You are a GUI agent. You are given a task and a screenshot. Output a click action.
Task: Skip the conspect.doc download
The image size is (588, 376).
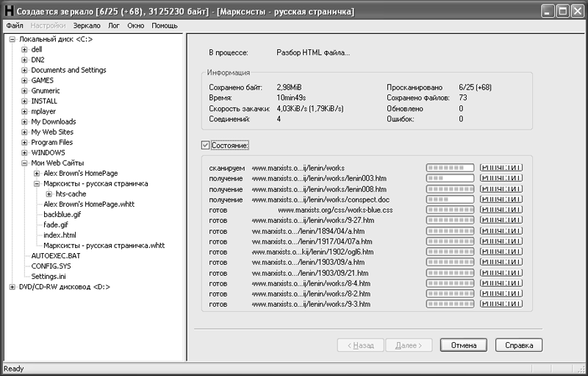[x=501, y=199]
